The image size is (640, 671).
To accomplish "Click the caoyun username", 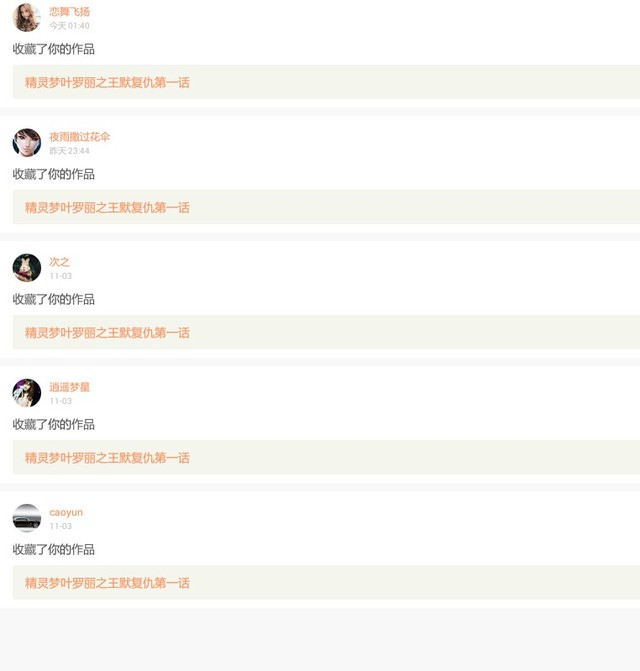I will pyautogui.click(x=66, y=512).
